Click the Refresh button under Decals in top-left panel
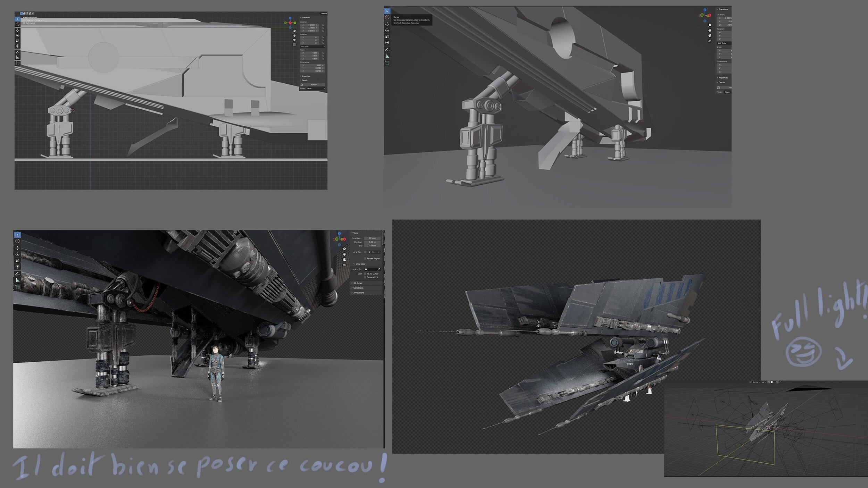This screenshot has height=488, width=868. point(314,85)
